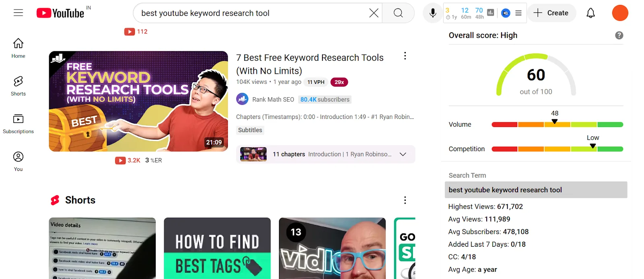Open vidIQ bar chart stats icon
Viewport: 644px width, 279px height.
tap(490, 12)
